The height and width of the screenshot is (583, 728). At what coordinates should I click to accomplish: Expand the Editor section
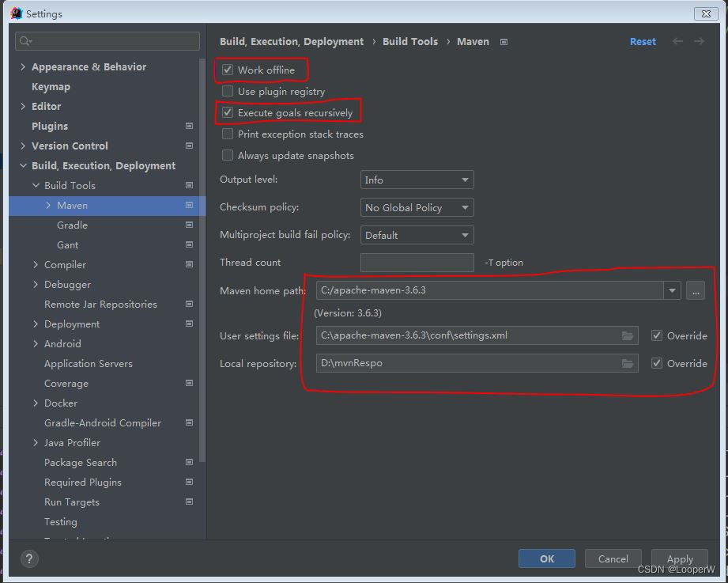click(x=23, y=106)
